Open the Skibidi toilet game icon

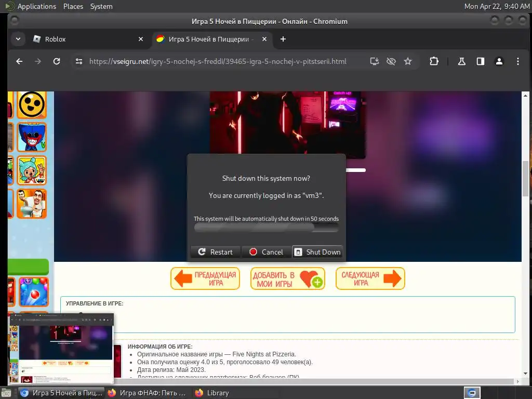pos(32,204)
